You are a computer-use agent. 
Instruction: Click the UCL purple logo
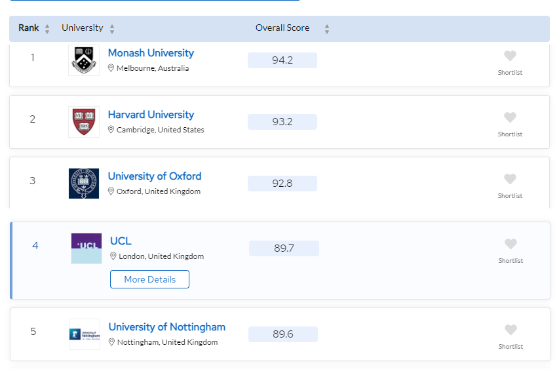[87, 248]
